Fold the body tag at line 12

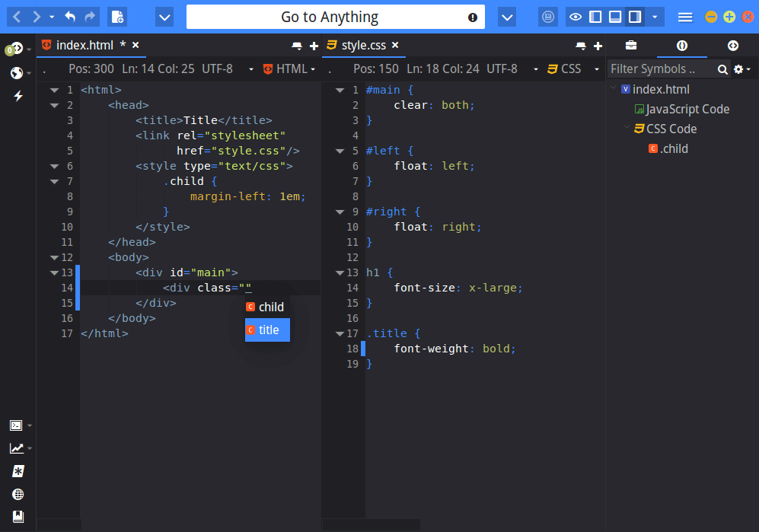coord(55,258)
